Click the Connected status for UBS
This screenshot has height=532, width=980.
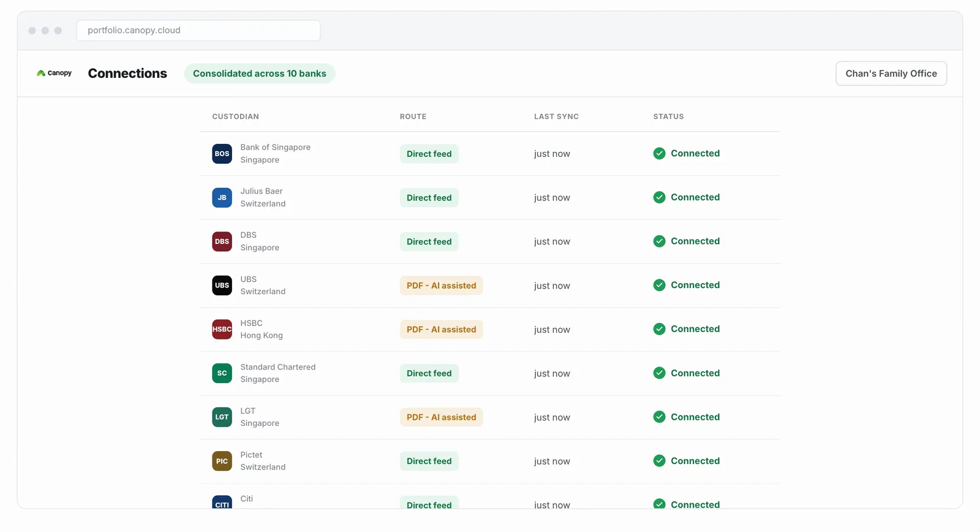(695, 285)
